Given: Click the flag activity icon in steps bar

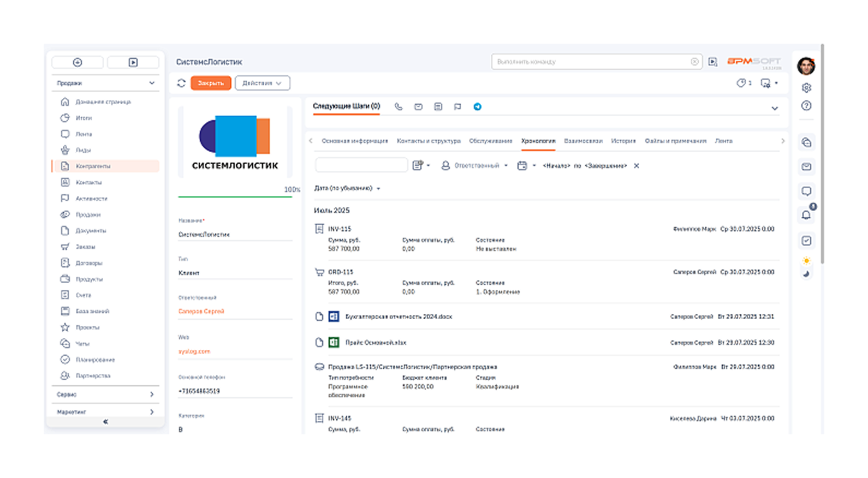Looking at the screenshot, I should click(x=457, y=107).
